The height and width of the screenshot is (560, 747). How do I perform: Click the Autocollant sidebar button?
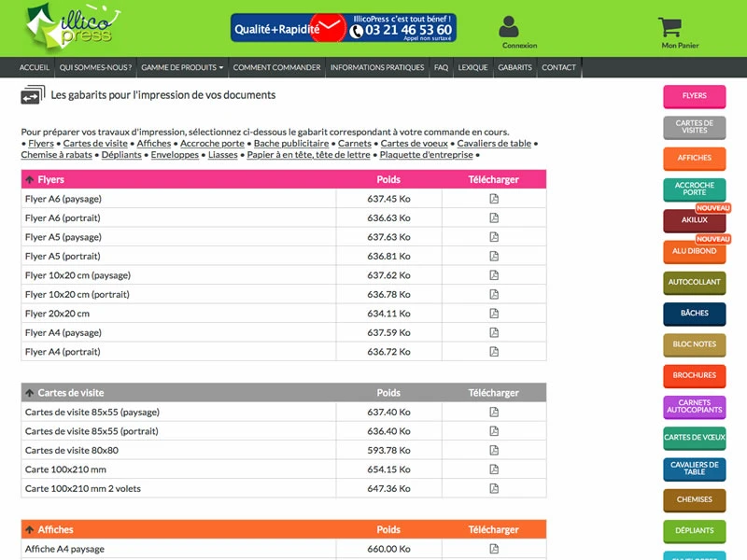695,283
